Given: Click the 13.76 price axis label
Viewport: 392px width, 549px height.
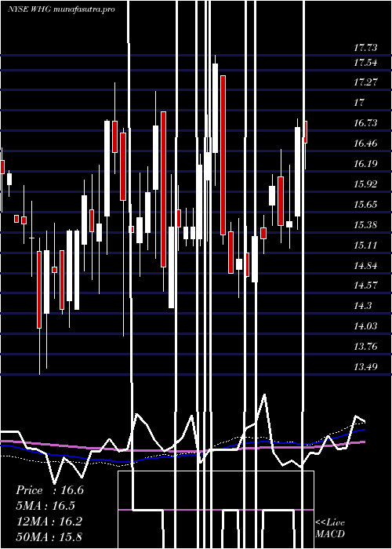Looking at the screenshot, I should (365, 347).
